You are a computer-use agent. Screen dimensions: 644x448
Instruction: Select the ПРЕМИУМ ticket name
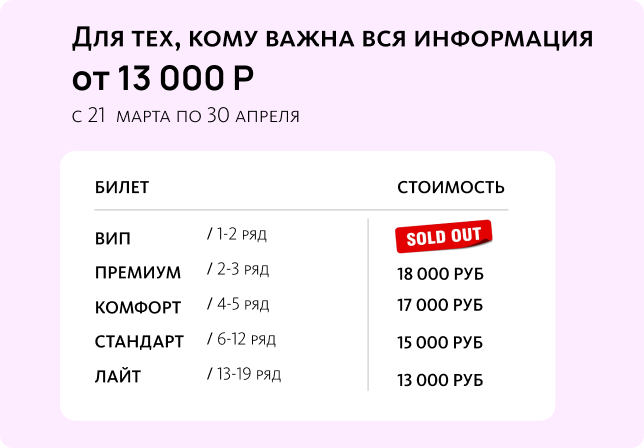138,273
